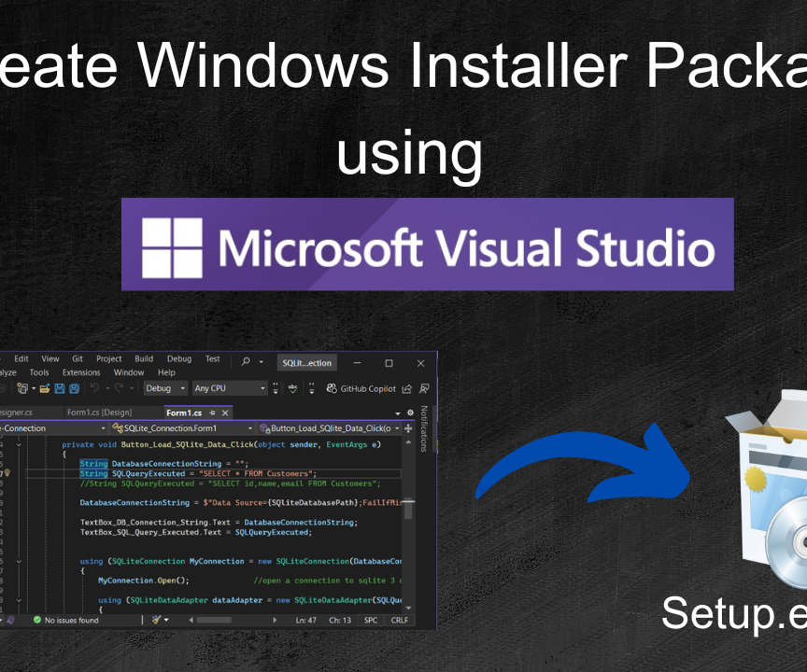Image resolution: width=807 pixels, height=672 pixels.
Task: Open the Help menu
Action: point(166,372)
